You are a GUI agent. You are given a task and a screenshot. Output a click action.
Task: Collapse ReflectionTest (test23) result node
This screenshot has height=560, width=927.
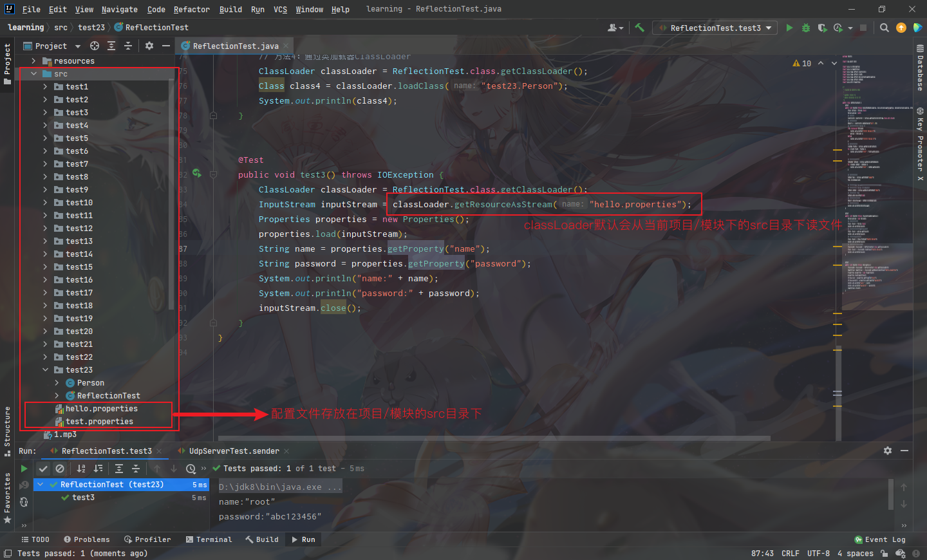tap(41, 485)
